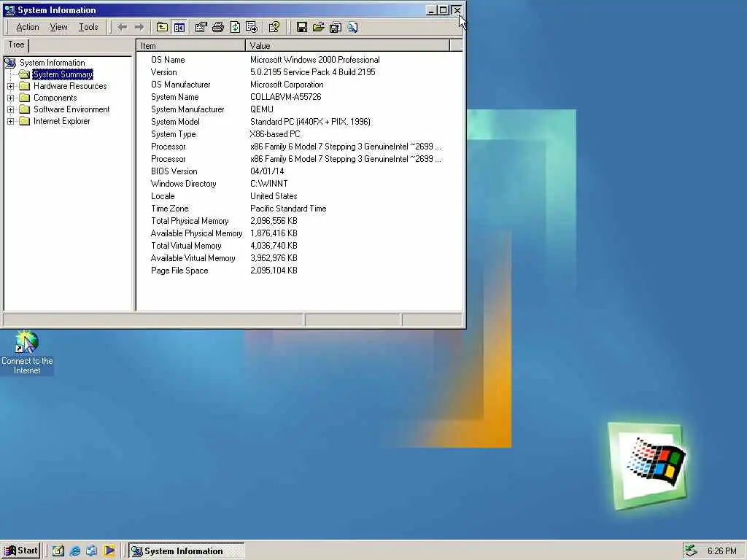Click the Page File Space row

coord(299,270)
